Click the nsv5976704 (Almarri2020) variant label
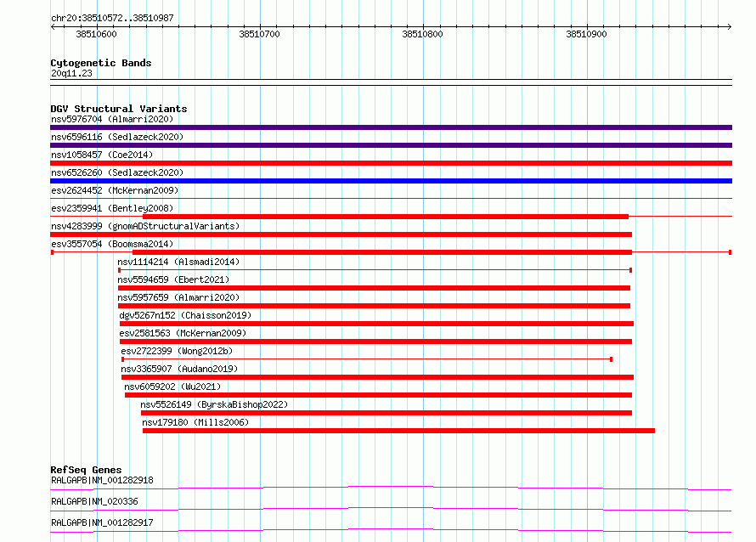Viewport: 756px width, 542px height. click(112, 119)
